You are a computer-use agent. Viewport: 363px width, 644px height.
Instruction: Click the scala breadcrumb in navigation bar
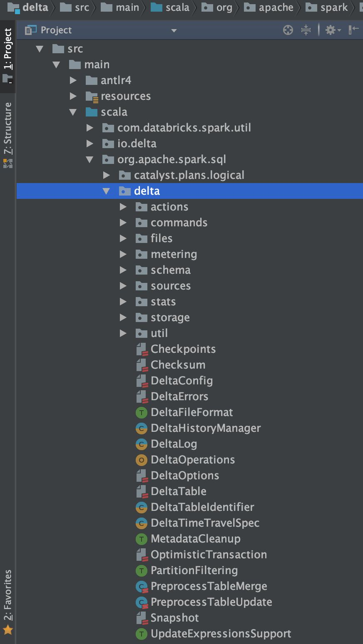(x=177, y=7)
